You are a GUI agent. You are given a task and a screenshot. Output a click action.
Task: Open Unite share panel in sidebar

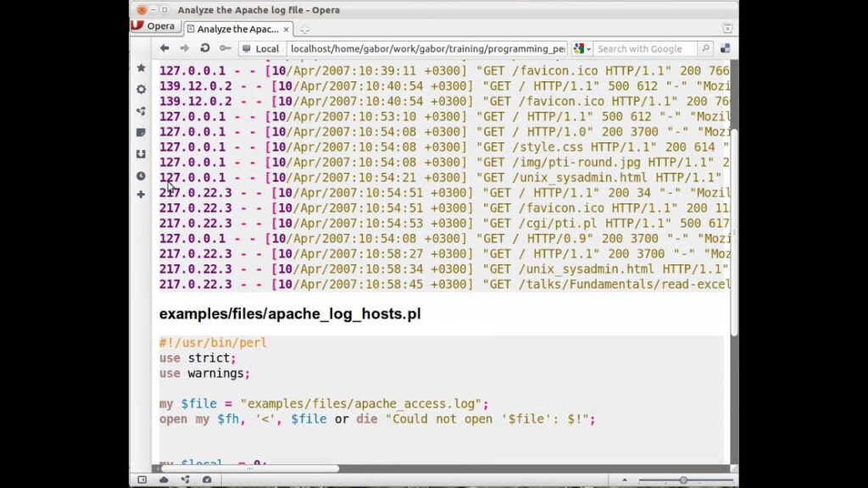coord(142,111)
